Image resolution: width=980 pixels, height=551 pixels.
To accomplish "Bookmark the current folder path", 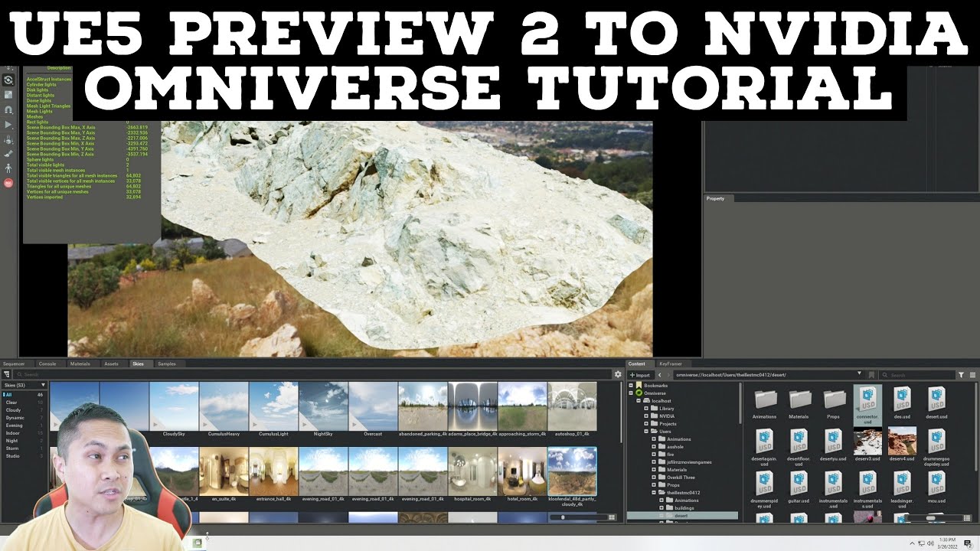I will point(871,375).
